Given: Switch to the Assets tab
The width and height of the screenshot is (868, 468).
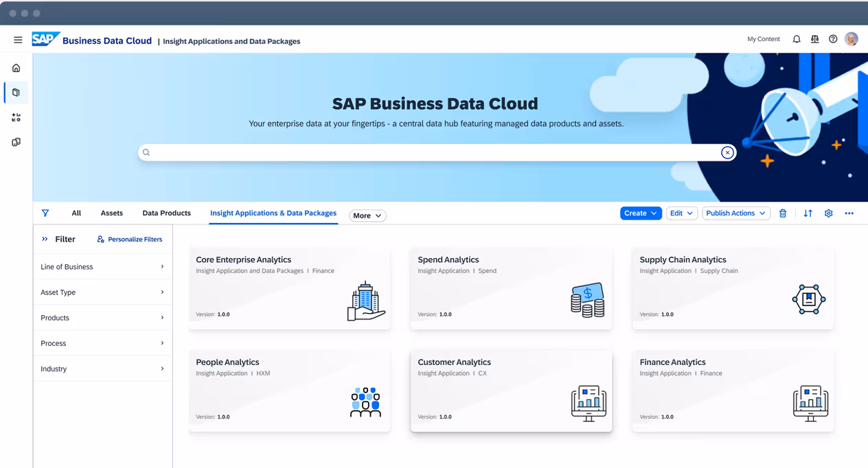Looking at the screenshot, I should click(112, 213).
